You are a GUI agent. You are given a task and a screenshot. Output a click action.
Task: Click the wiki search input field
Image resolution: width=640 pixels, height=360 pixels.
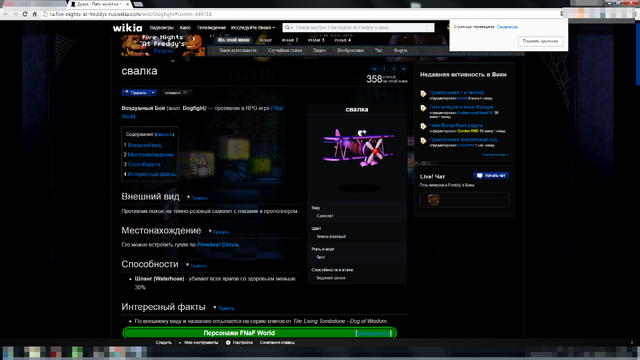click(x=359, y=27)
